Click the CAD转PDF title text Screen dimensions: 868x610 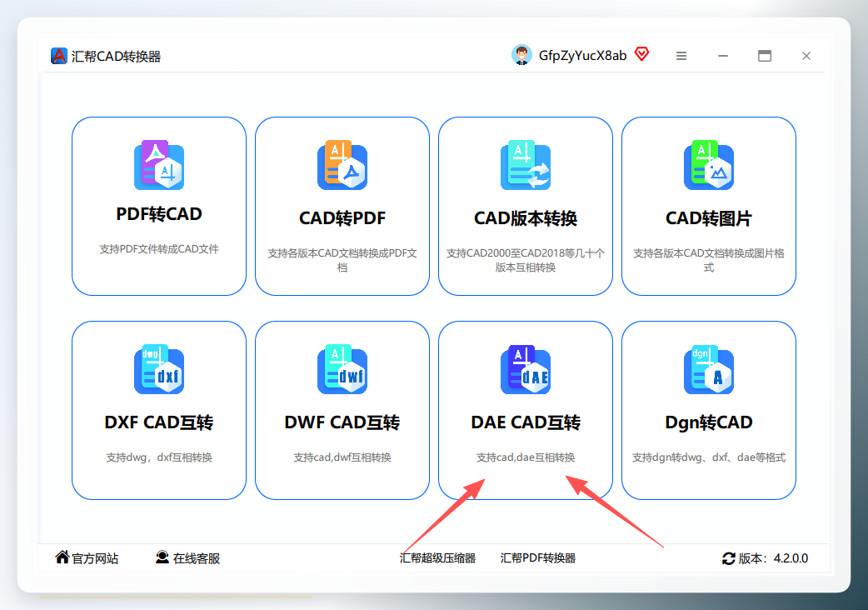click(342, 218)
